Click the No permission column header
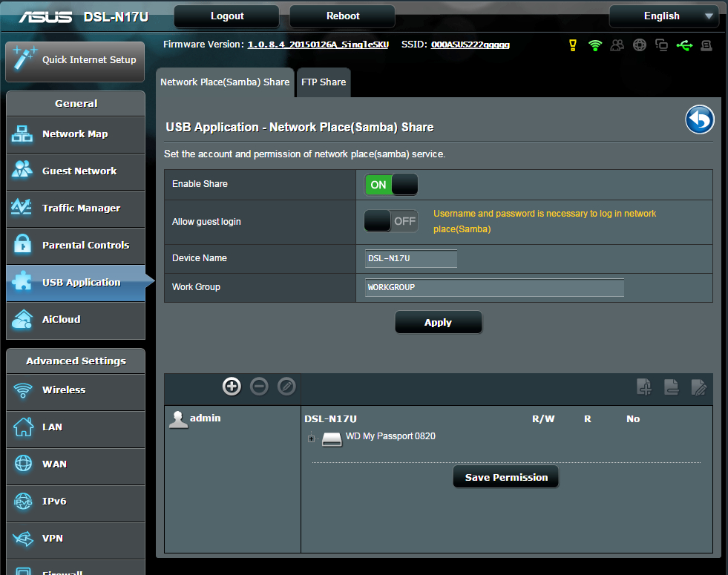This screenshot has width=728, height=575. click(x=633, y=419)
